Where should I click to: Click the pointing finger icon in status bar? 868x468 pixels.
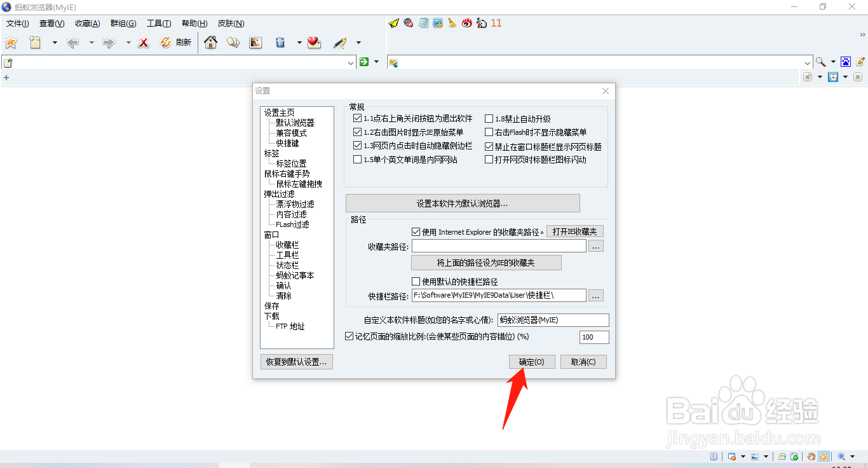[x=824, y=457]
